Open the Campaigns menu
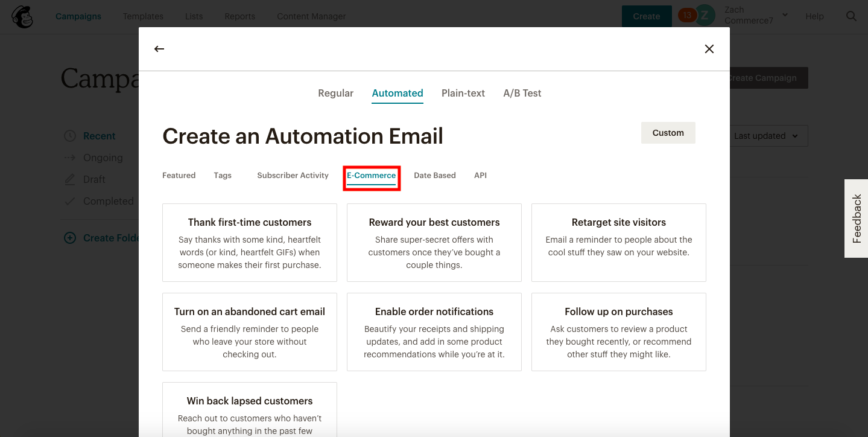This screenshot has width=868, height=437. (x=78, y=16)
